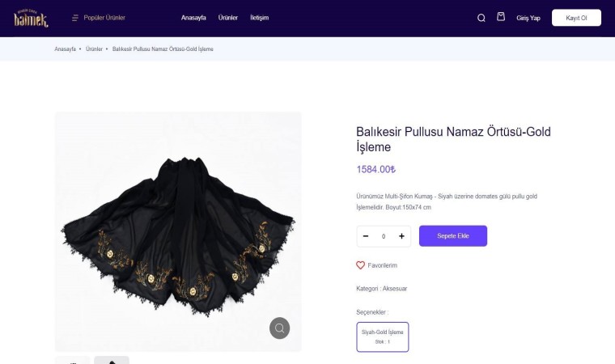Open the search icon in header
Viewport: 615px width, 364px height.
point(481,18)
